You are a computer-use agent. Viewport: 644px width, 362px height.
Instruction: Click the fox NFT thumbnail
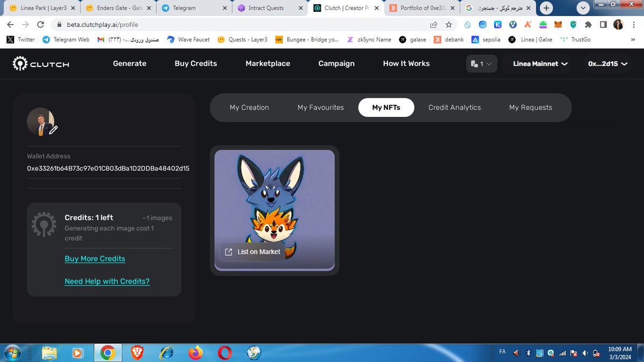(274, 210)
